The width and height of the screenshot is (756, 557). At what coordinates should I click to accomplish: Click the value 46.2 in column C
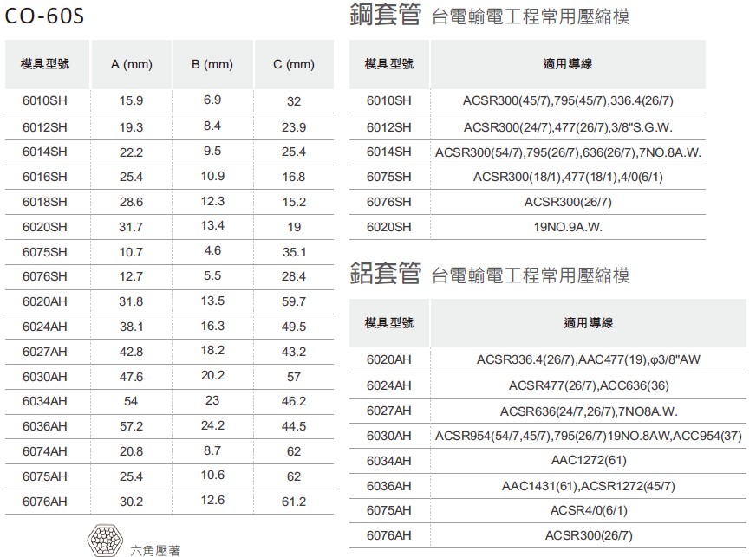pyautogui.click(x=294, y=401)
